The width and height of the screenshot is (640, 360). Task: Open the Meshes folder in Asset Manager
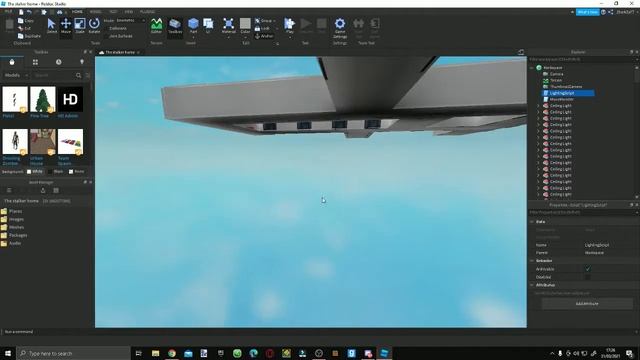tap(13, 227)
